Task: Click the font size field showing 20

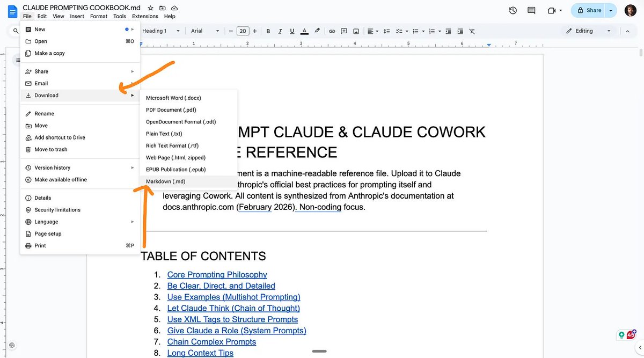Action: pos(243,31)
